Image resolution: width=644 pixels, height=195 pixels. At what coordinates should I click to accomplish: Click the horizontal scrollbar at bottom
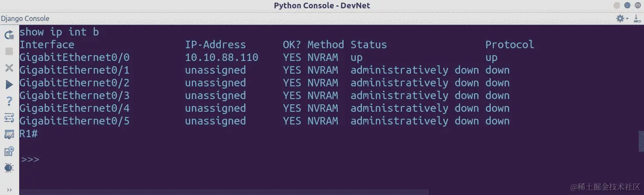point(223,192)
